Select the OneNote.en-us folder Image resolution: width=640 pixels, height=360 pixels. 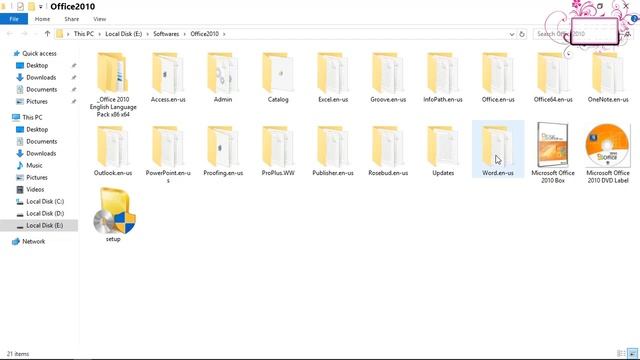tap(608, 78)
